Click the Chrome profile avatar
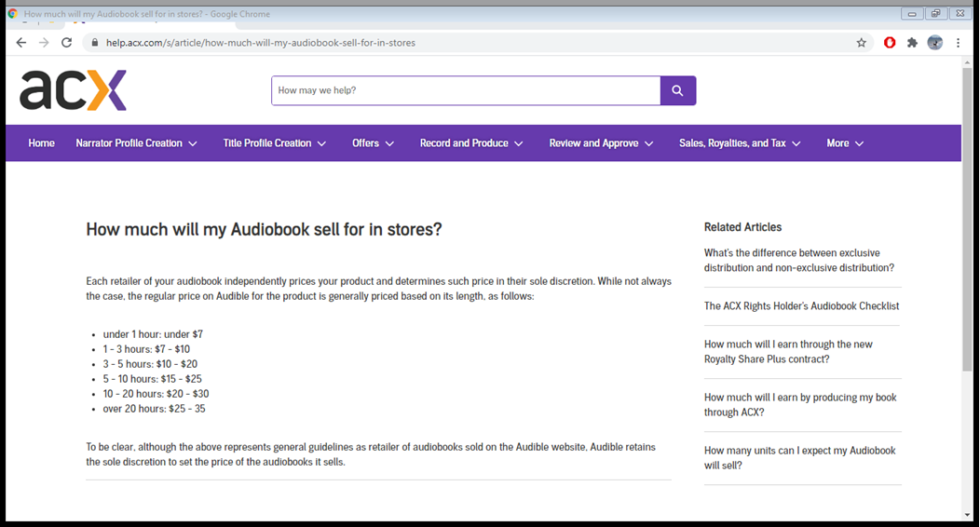980x527 pixels. pos(934,43)
